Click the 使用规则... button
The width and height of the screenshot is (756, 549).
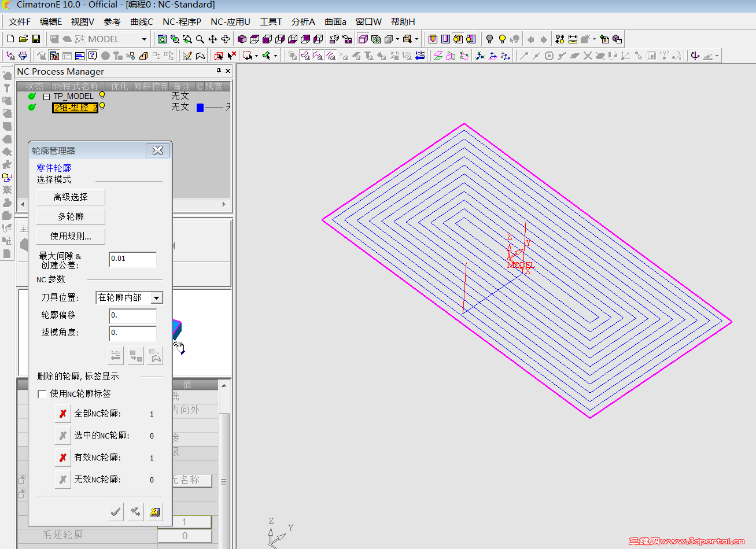tap(71, 236)
